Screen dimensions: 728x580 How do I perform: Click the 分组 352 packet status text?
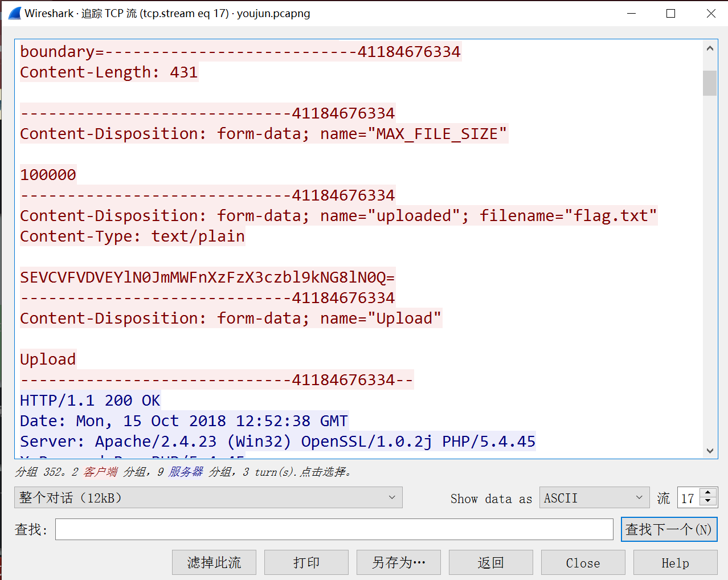(183, 472)
